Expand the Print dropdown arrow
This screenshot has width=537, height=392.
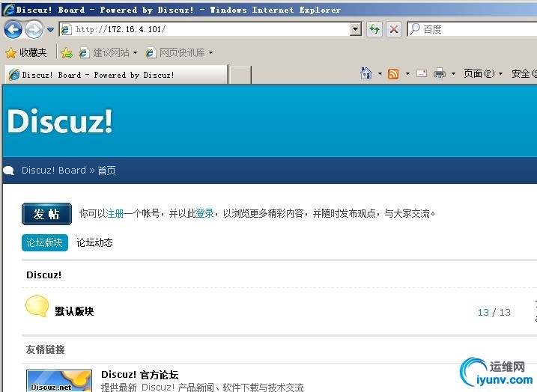tap(453, 73)
